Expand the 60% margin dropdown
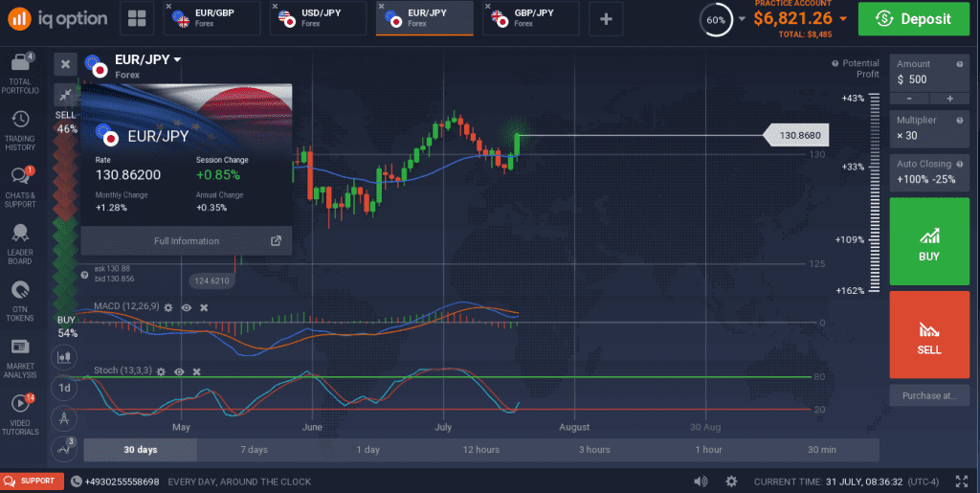 (x=742, y=19)
